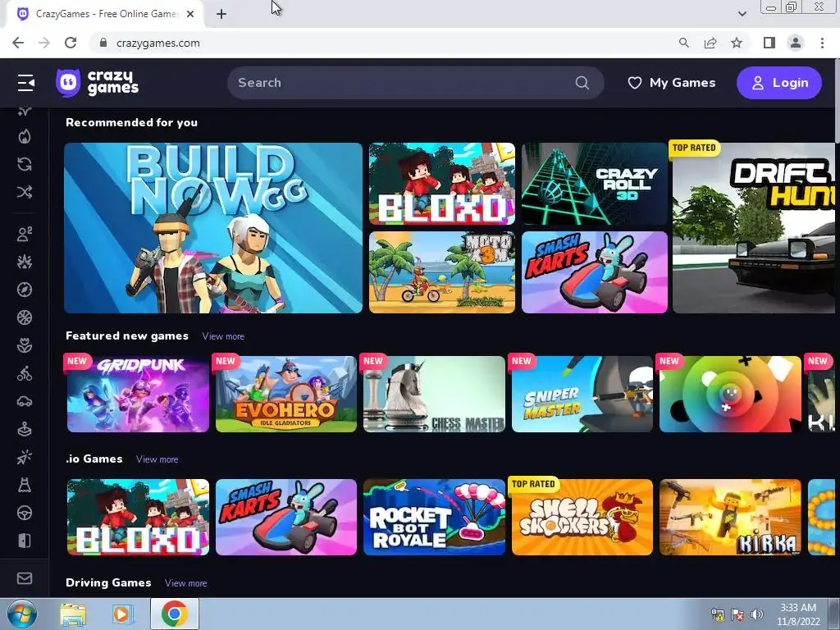View more .io Games

coord(157,459)
